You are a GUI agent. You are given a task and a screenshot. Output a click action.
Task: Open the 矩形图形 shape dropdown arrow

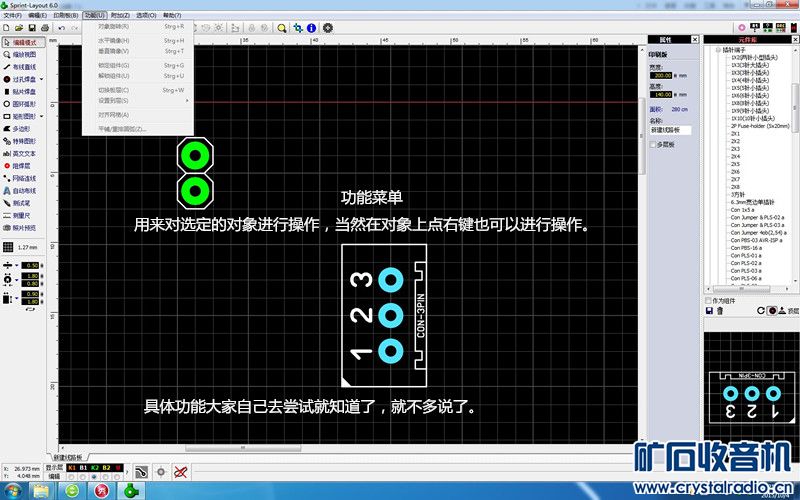click(x=43, y=116)
